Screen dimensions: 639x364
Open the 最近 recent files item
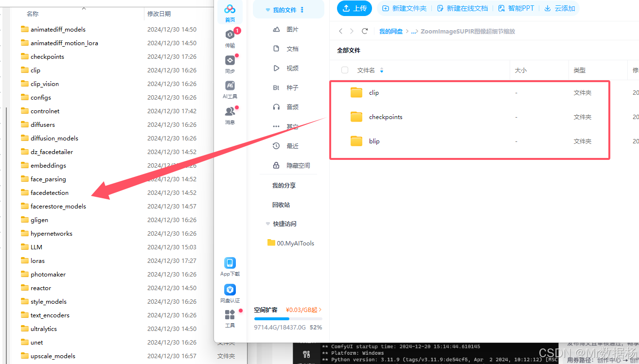286,146
